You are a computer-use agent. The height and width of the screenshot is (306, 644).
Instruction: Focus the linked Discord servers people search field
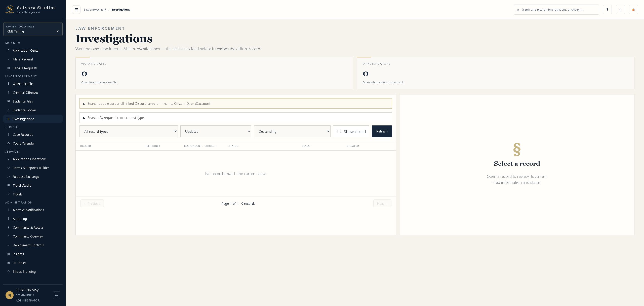point(236,104)
